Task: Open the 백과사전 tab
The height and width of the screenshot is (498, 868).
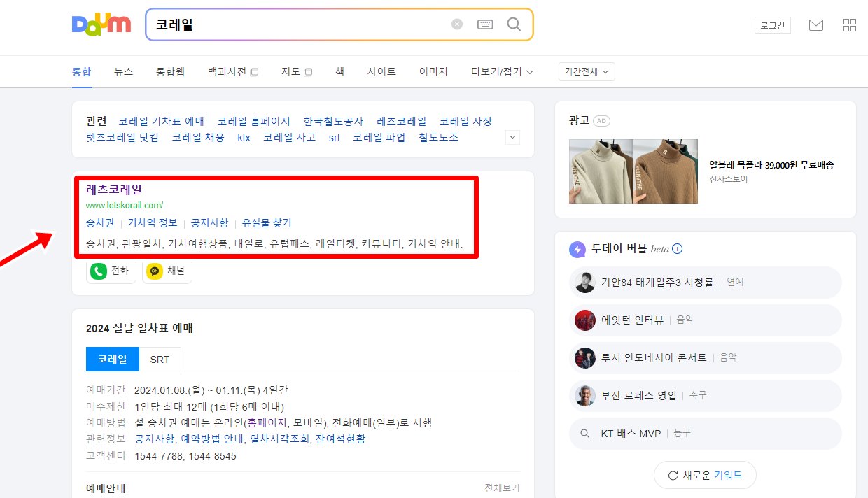Action: click(227, 71)
